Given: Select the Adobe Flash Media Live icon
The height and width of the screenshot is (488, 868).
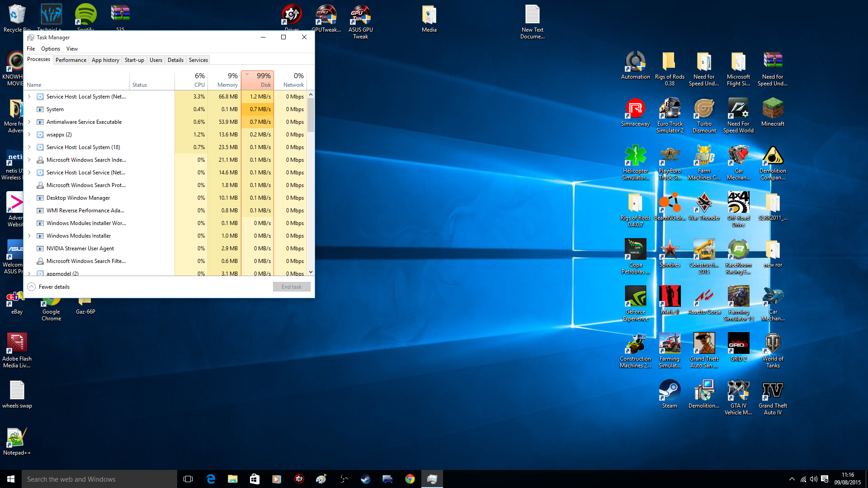Looking at the screenshot, I should pos(17,351).
